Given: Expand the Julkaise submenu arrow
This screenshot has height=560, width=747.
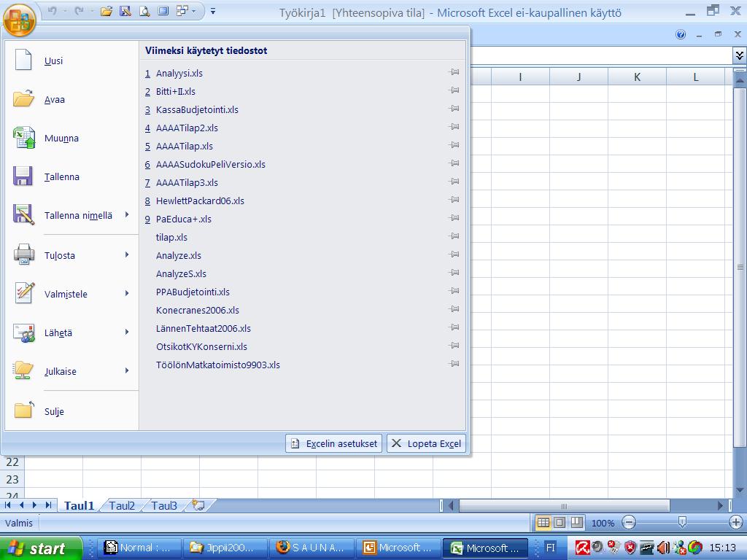Looking at the screenshot, I should tap(127, 370).
